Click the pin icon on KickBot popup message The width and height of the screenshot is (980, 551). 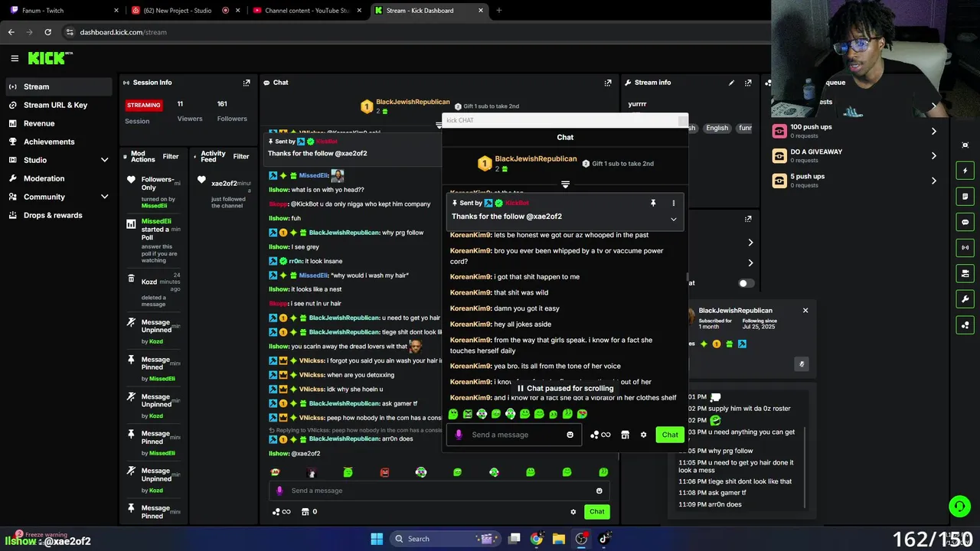point(653,203)
